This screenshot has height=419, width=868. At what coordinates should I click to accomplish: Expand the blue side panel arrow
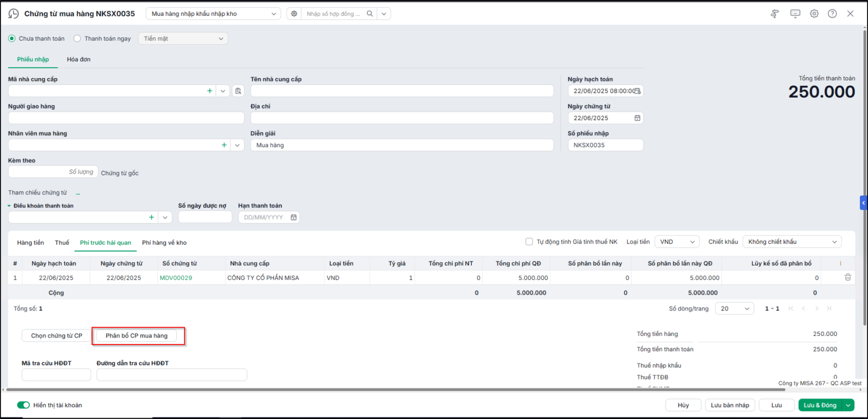point(864,203)
